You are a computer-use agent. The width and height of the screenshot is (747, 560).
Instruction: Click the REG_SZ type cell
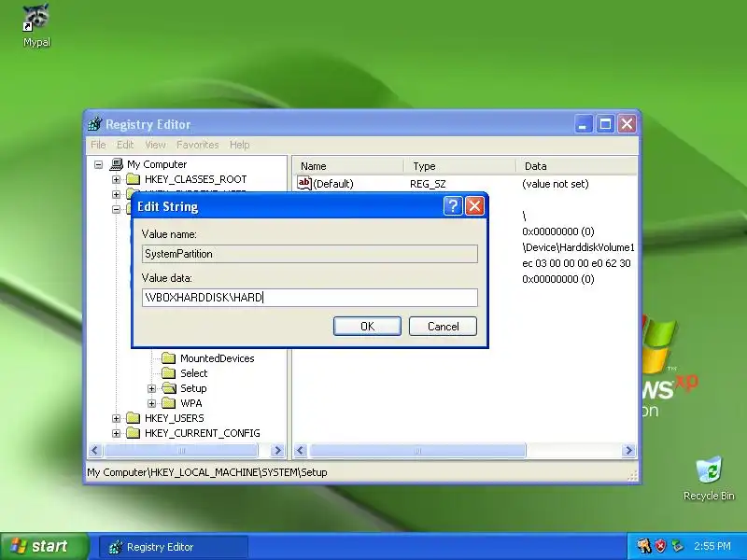click(428, 184)
